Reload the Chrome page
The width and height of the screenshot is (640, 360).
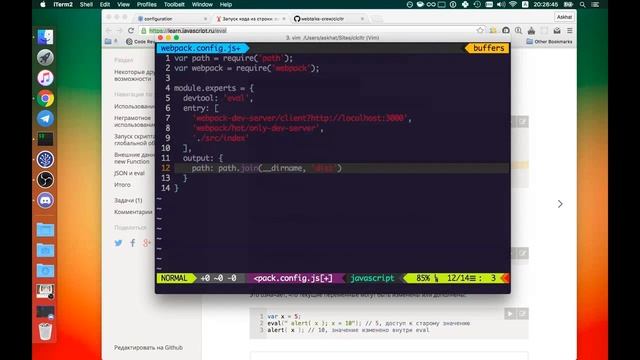[x=131, y=31]
